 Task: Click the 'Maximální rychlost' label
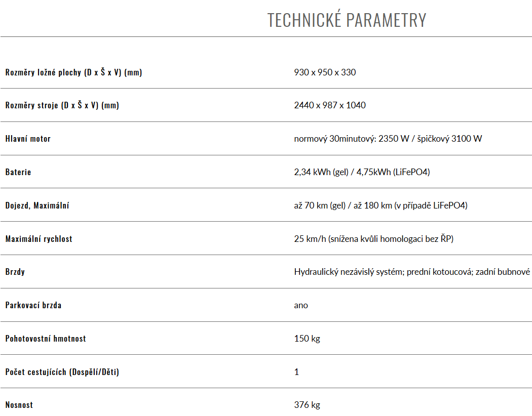click(x=39, y=239)
